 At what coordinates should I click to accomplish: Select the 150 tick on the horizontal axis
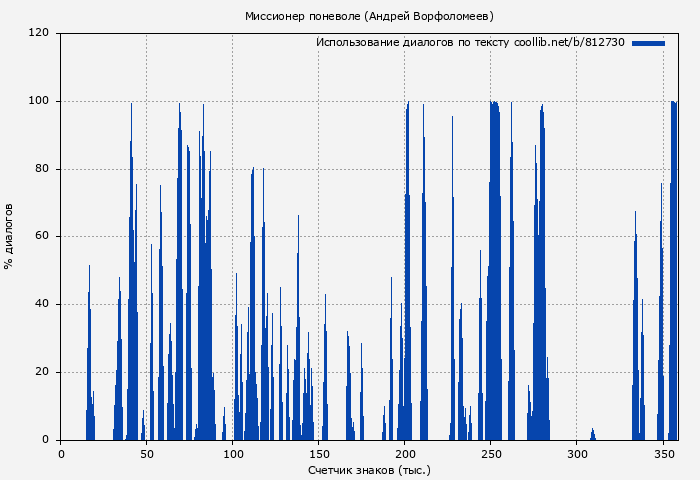(319, 454)
